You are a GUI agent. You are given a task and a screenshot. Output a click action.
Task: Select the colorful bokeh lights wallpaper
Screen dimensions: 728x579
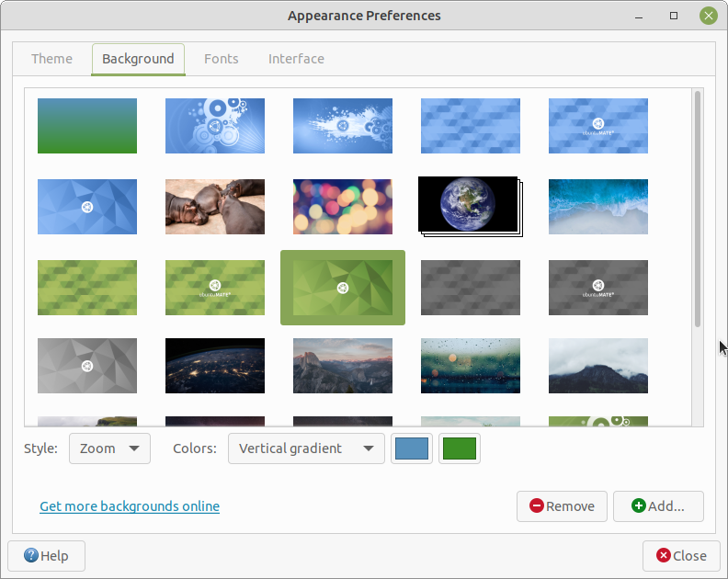click(342, 207)
